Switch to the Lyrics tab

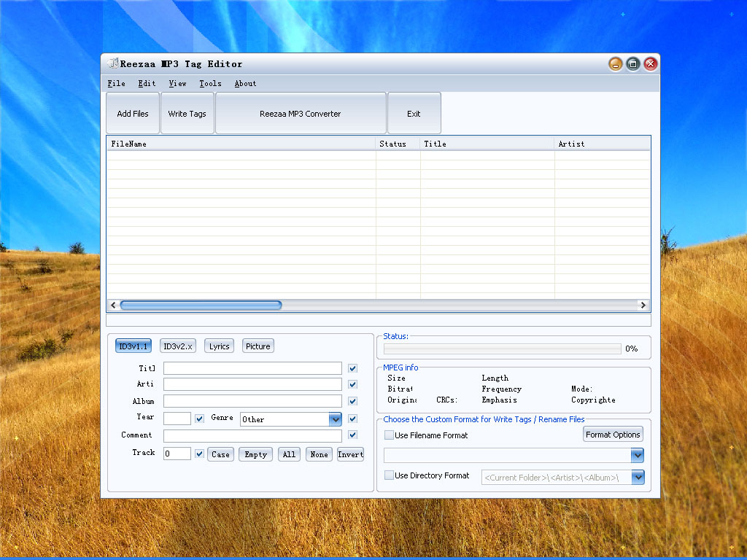tap(219, 346)
